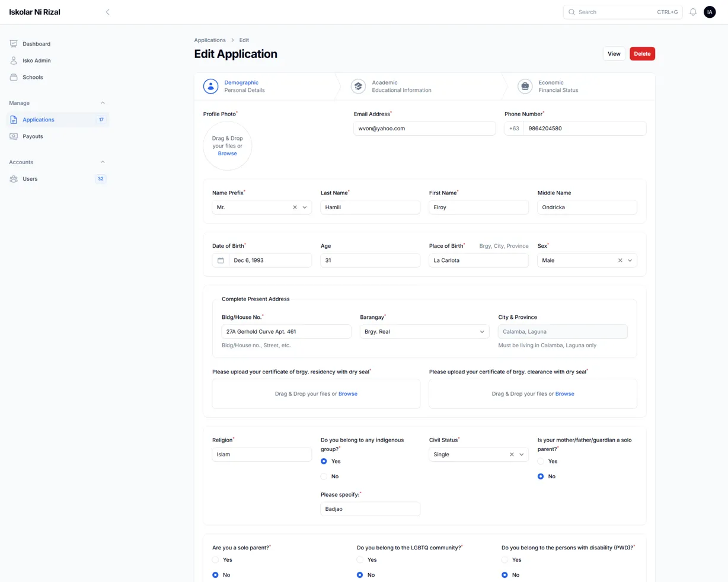Viewport: 728px width, 582px height.
Task: Click the Applications breadcrumb link
Action: tap(210, 40)
